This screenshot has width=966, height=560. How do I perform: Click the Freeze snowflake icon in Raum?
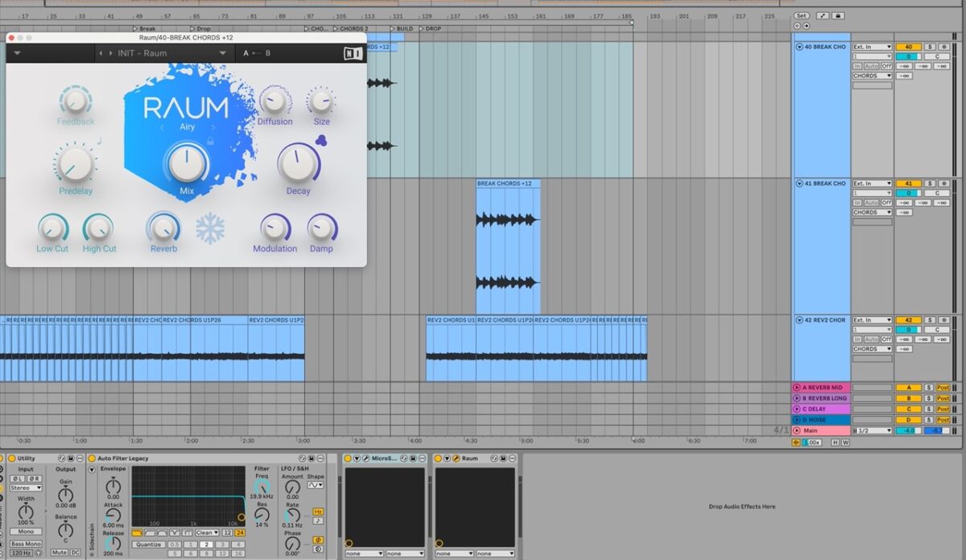tap(210, 229)
